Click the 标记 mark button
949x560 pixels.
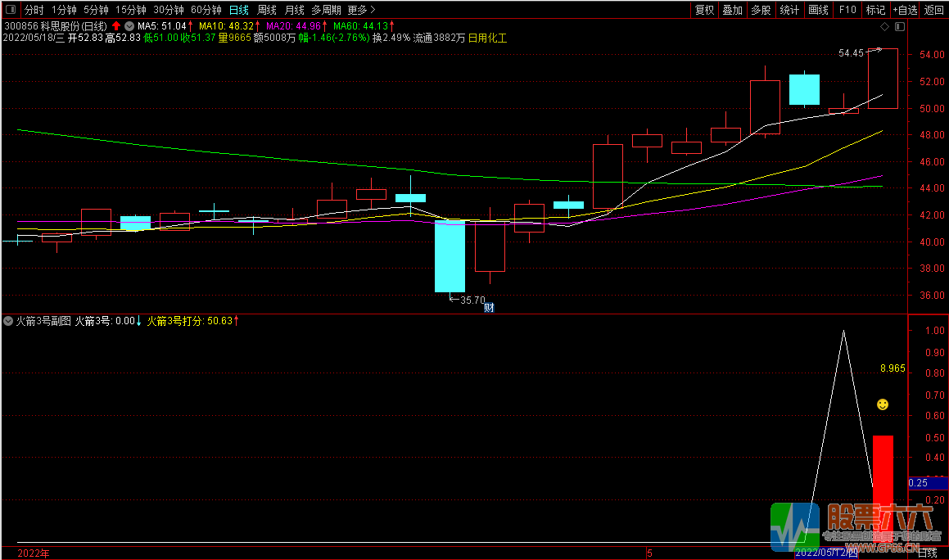click(875, 10)
